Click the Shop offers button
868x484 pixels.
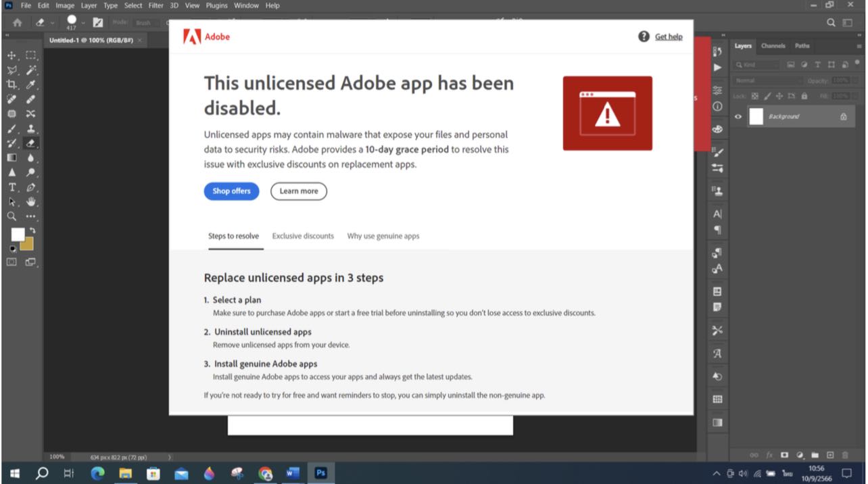(x=231, y=191)
